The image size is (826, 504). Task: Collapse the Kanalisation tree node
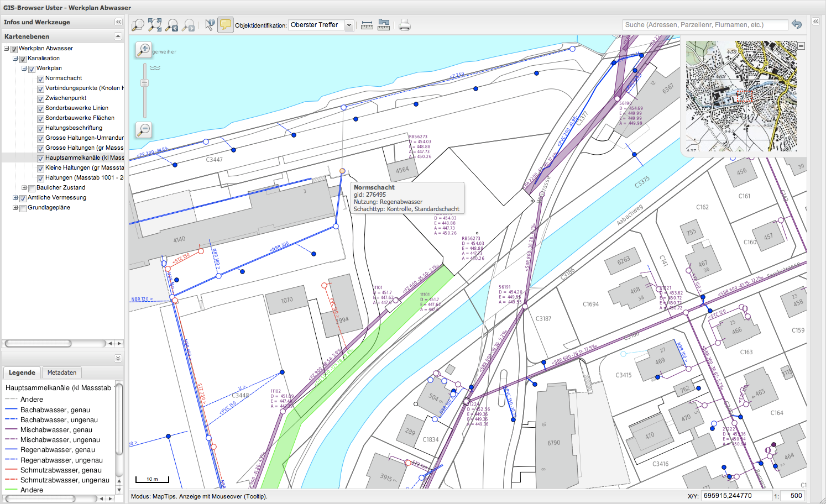15,59
